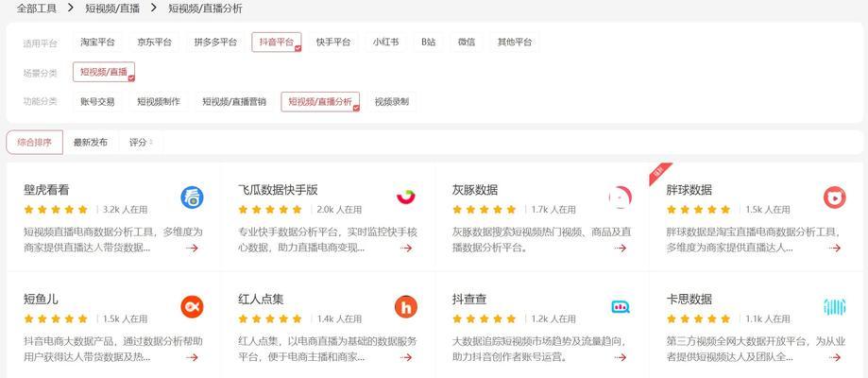This screenshot has height=378, width=868.
Task: Select the 视频录制 function filter
Action: click(x=392, y=102)
